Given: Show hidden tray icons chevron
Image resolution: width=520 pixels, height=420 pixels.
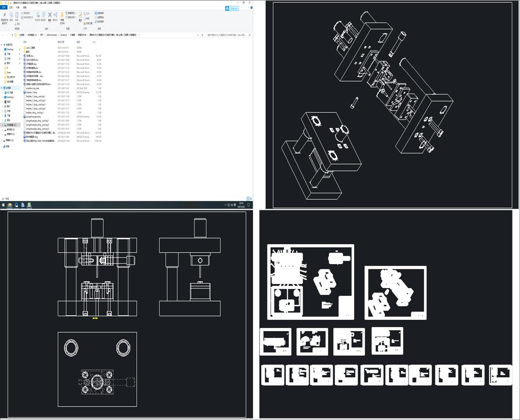Looking at the screenshot, I should point(225,205).
